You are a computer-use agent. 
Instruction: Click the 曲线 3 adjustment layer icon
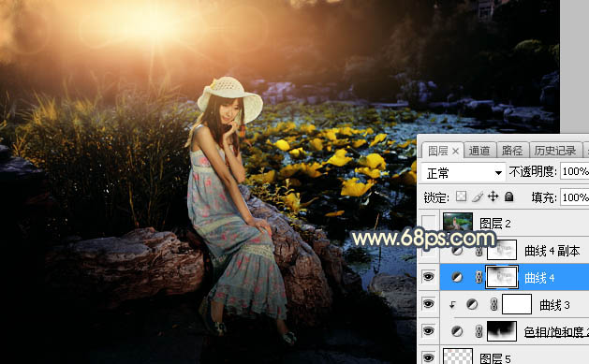point(472,304)
